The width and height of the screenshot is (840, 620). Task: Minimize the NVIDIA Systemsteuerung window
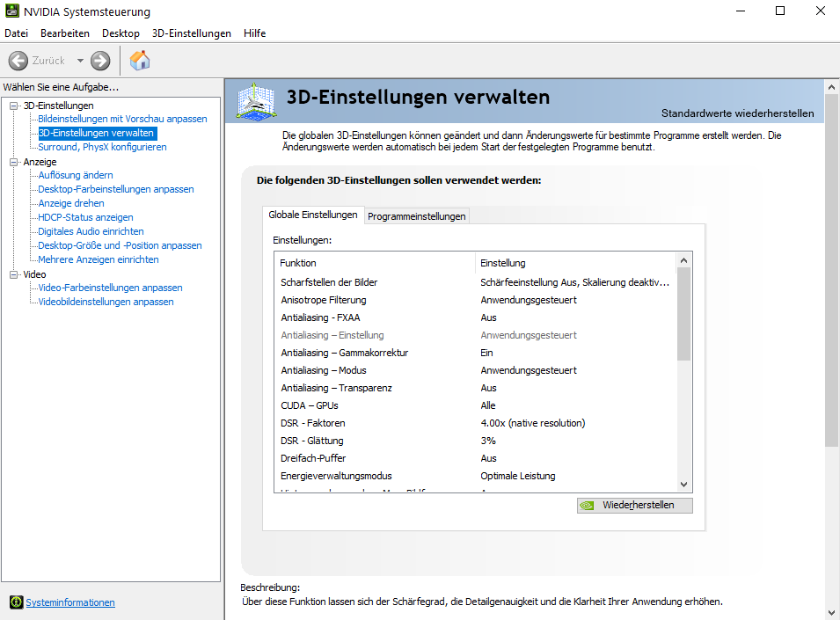tap(741, 11)
